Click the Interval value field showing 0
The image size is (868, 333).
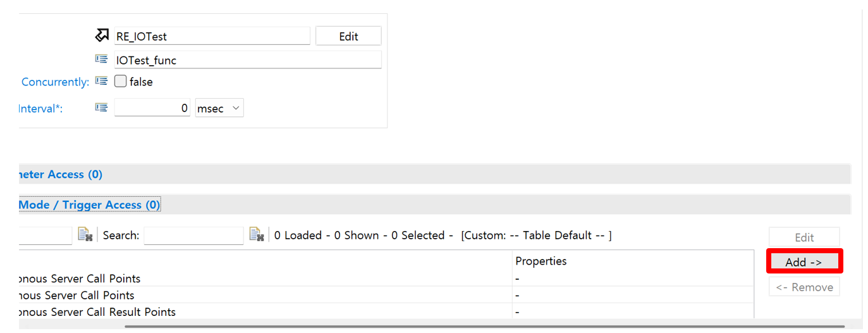point(152,108)
